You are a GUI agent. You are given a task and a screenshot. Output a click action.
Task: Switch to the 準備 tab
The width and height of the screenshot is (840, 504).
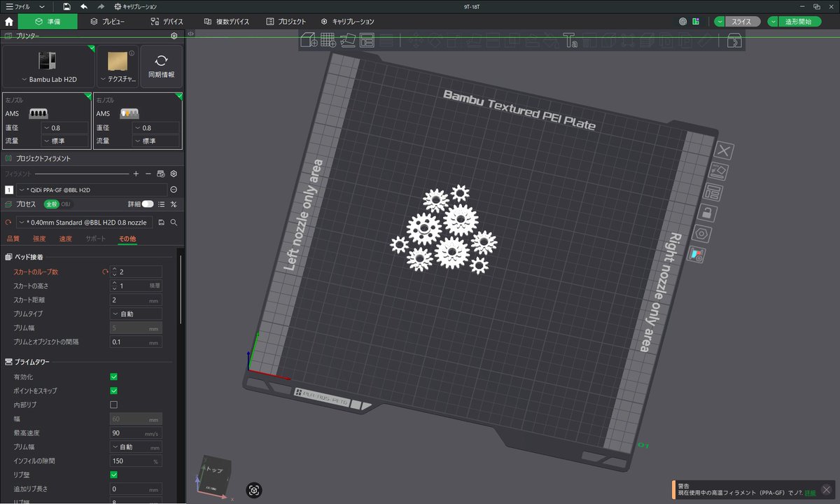[48, 22]
